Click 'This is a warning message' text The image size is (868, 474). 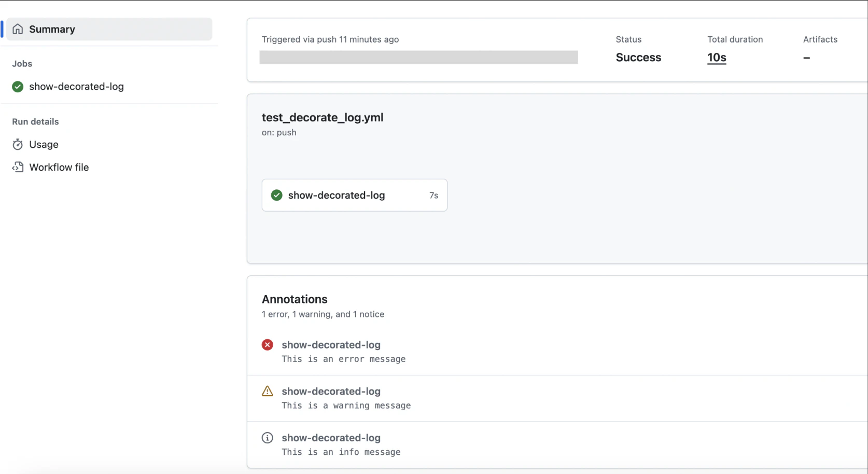click(x=346, y=406)
